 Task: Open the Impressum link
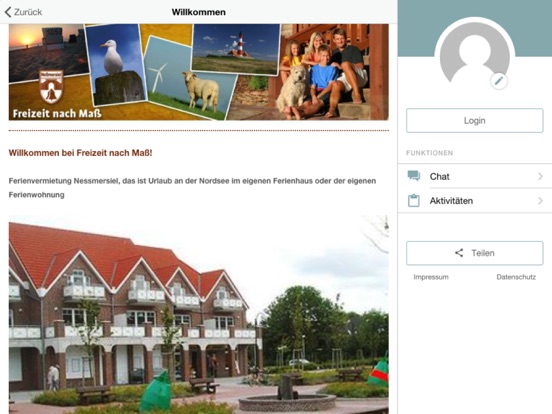point(431,277)
